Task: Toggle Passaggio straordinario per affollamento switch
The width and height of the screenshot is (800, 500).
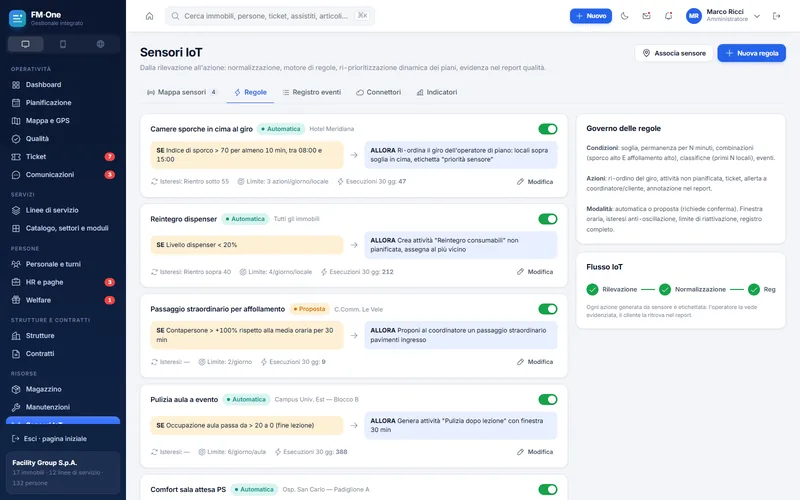Action: point(548,309)
